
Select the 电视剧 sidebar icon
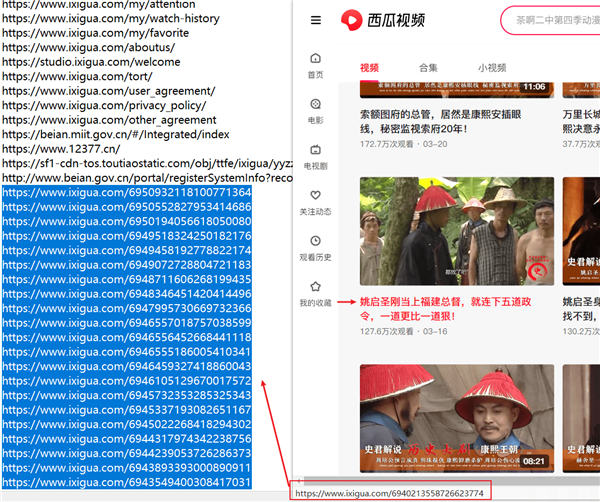tap(316, 149)
